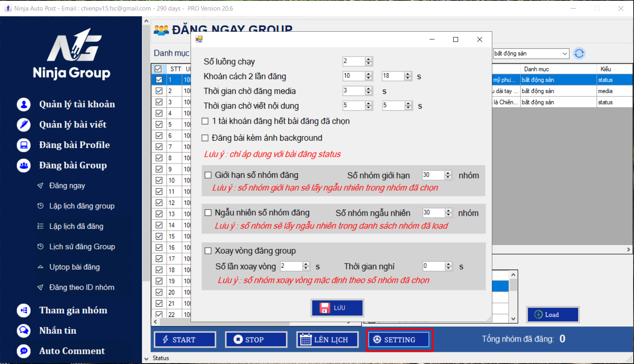Open Auto Comment section
This screenshot has height=364, width=634.
point(72,351)
